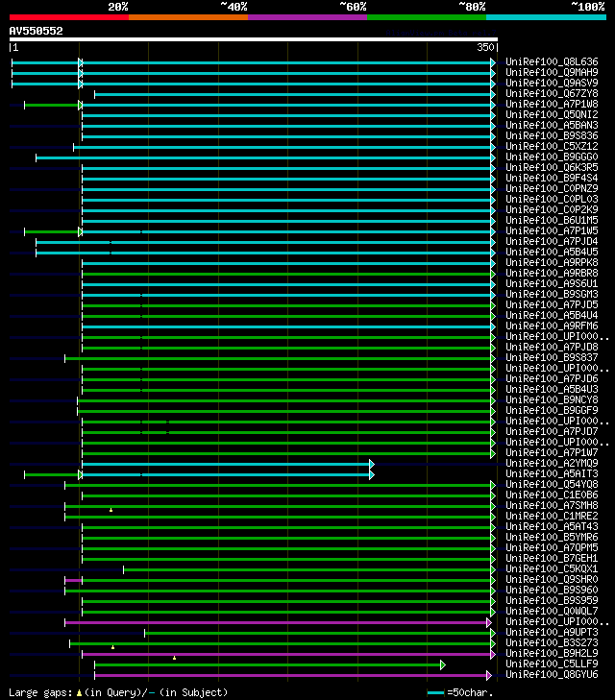
Task: Select the UniRef100_A9RFM6 label
Action: point(552,326)
